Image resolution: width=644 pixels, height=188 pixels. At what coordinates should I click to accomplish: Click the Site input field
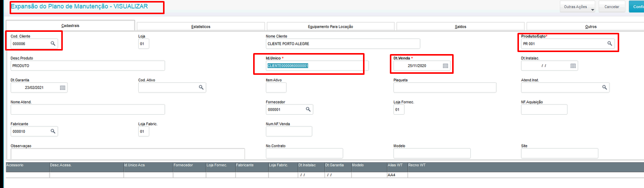click(559, 153)
